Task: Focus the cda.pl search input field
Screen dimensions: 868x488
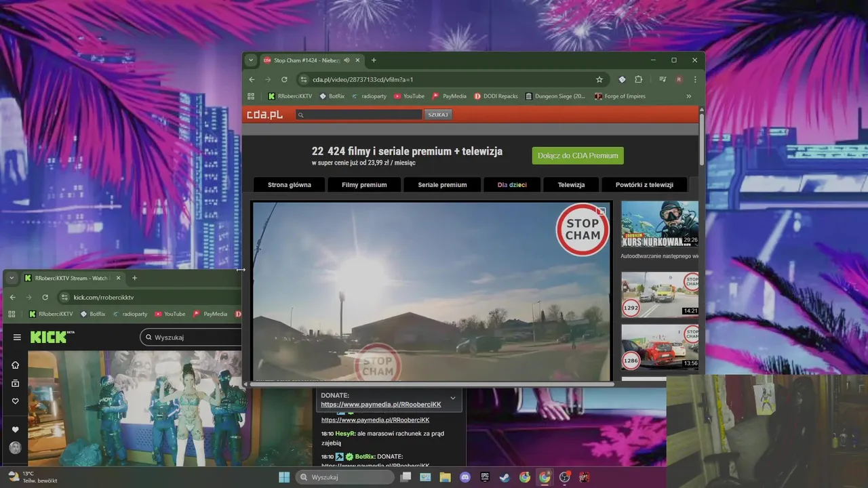Action: [359, 115]
